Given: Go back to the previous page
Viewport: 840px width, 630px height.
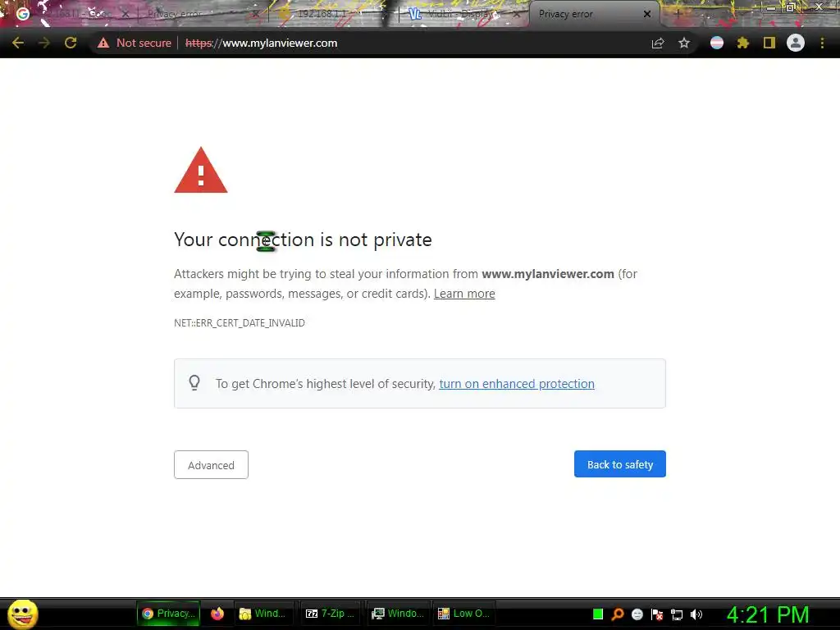Looking at the screenshot, I should pyautogui.click(x=18, y=43).
